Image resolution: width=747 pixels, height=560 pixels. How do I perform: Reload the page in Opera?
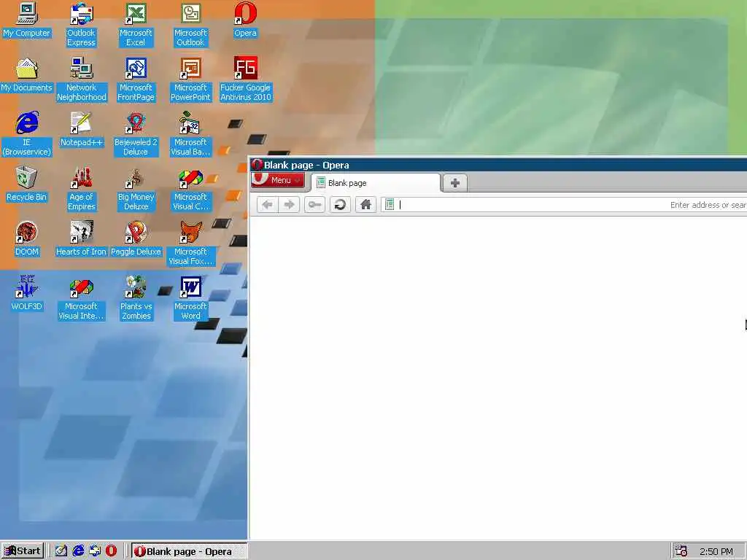(x=340, y=205)
